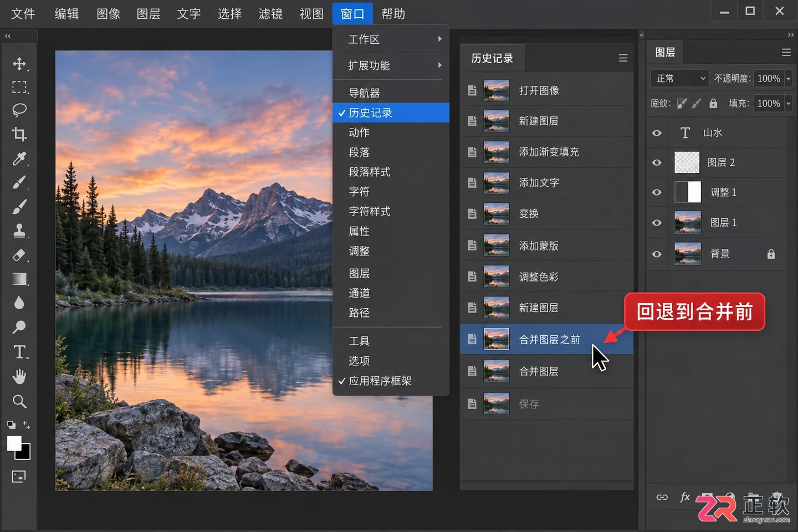This screenshot has height=532, width=798.
Task: Select the Gradient tool
Action: [x=19, y=279]
